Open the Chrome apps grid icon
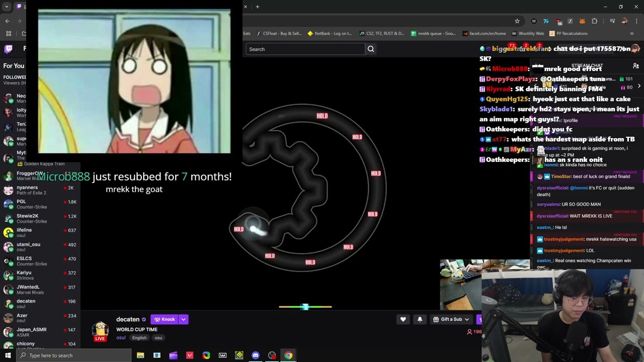644x362 pixels. tap(9, 34)
